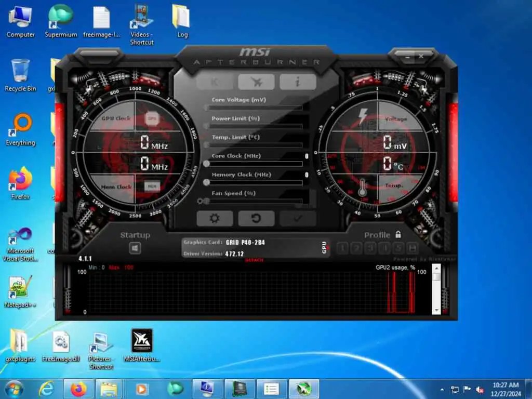Viewport: 532px width, 399px height.
Task: Click the monitoring graph scroll down arrow
Action: click(x=436, y=311)
